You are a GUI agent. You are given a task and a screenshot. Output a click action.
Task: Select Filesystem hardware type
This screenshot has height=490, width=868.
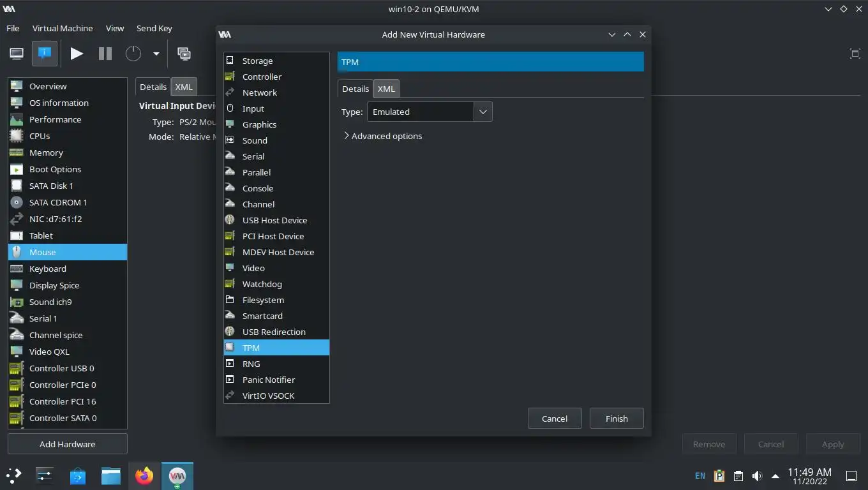(x=276, y=300)
